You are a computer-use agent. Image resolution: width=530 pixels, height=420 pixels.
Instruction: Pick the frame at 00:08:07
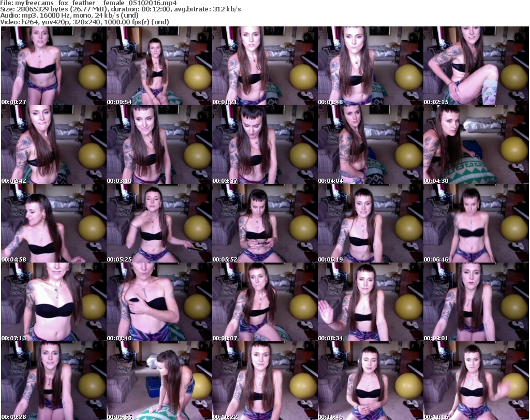[264, 302]
